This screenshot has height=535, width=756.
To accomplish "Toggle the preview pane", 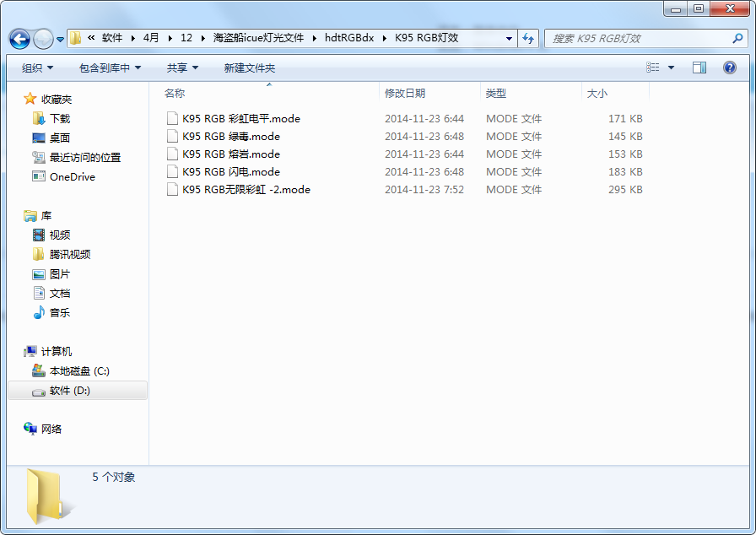I will 699,68.
